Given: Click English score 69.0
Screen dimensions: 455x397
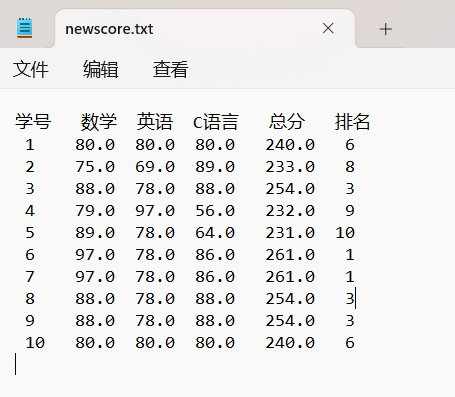Looking at the screenshot, I should (155, 167).
